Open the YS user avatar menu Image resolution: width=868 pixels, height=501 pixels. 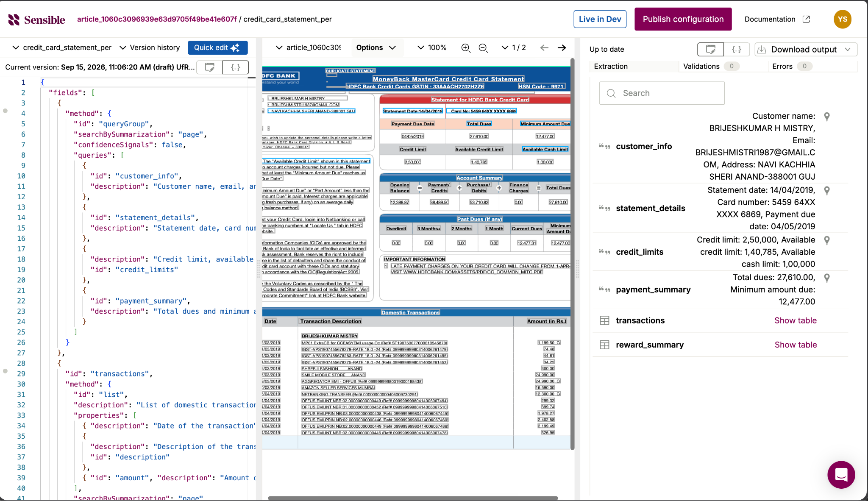[842, 19]
